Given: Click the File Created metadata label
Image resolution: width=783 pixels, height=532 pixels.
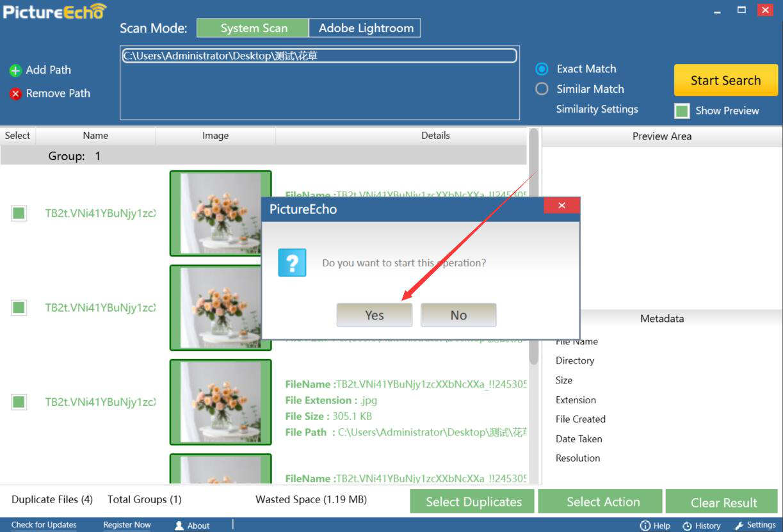Looking at the screenshot, I should tap(581, 419).
